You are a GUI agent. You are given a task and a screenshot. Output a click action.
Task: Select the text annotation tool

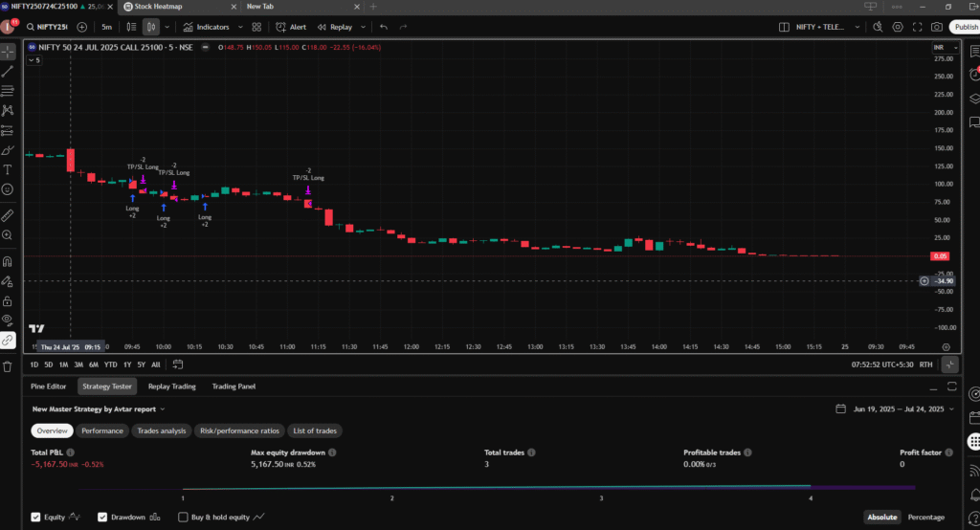(8, 169)
